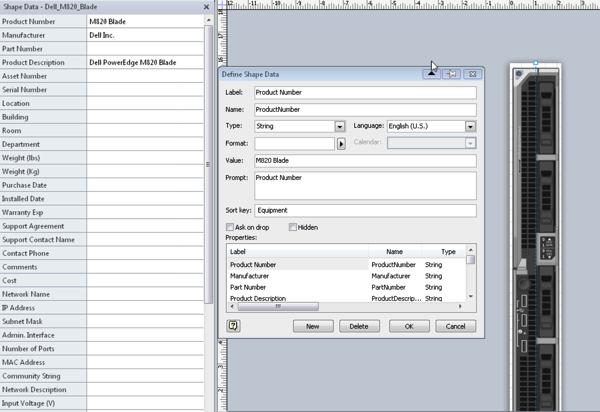The width and height of the screenshot is (600, 412).
Task: Click Manufacturer value Dell Inc. in Shape Data
Action: pyautogui.click(x=145, y=35)
